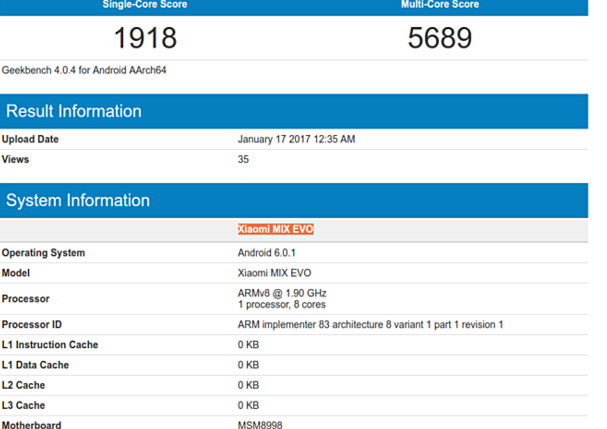Click the 0 KB value for L2 Cache
Screen dimensions: 607x429
tap(248, 385)
